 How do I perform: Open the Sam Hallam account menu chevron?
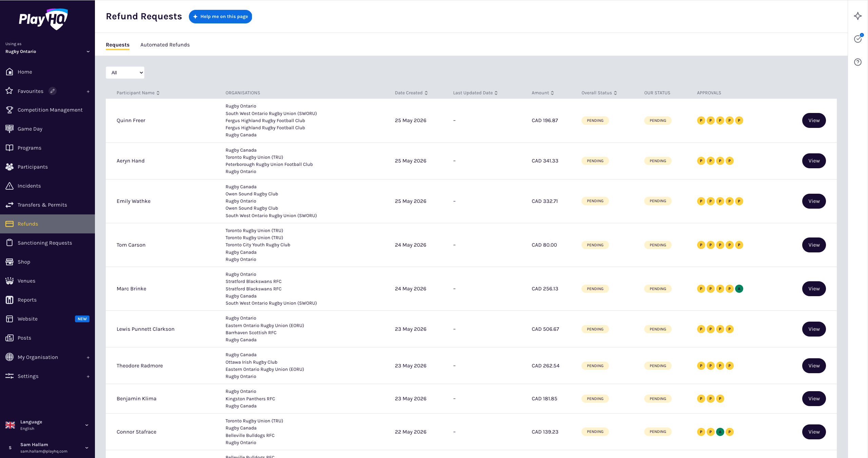click(87, 448)
